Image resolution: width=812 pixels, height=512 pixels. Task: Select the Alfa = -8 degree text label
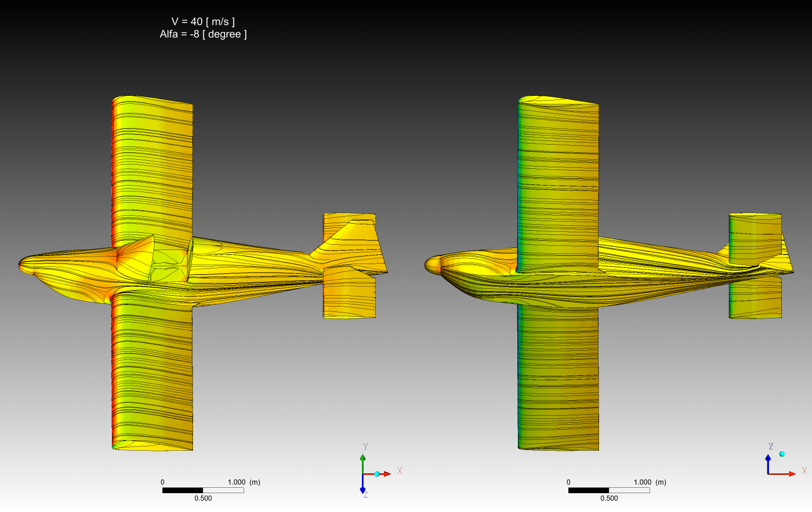point(203,34)
